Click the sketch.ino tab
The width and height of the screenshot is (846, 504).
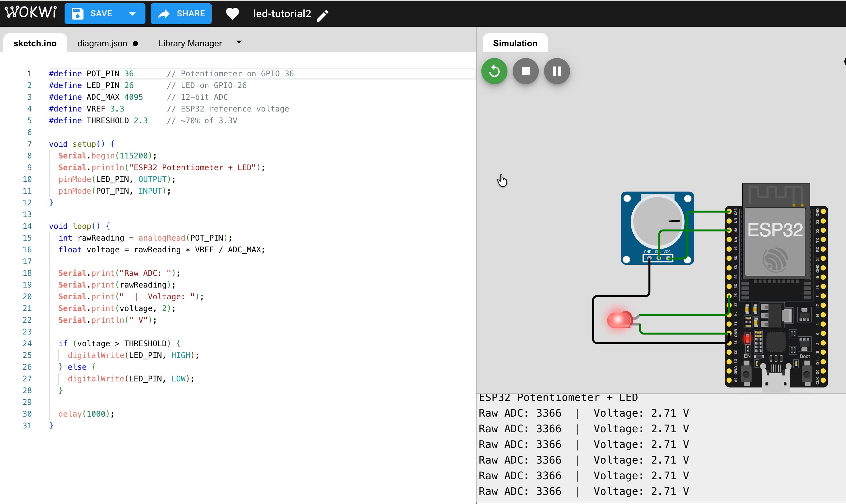click(35, 43)
